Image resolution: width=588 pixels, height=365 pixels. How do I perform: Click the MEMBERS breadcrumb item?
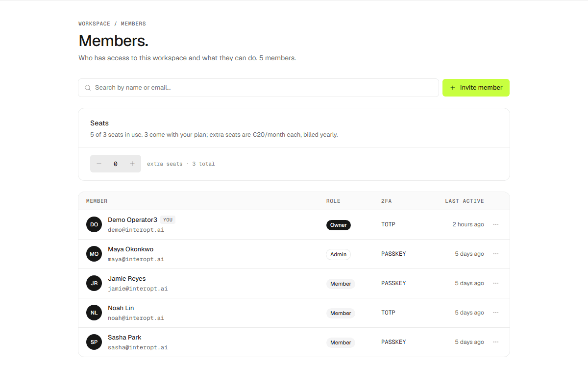[x=133, y=24]
